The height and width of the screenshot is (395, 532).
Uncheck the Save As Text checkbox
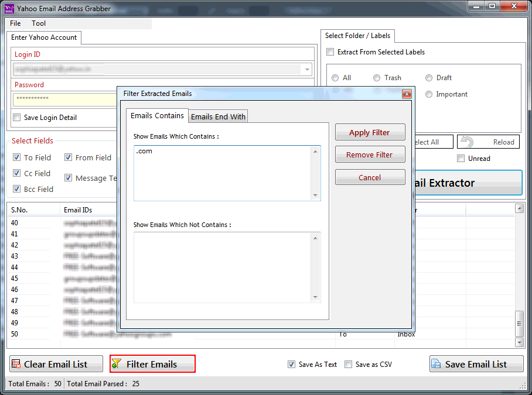pos(291,364)
